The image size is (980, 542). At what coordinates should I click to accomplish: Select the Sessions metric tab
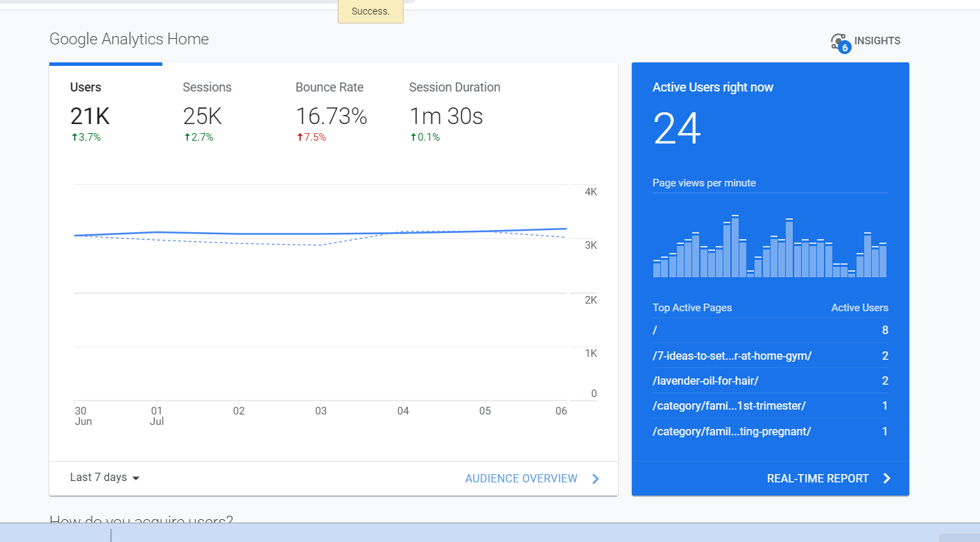tap(207, 87)
